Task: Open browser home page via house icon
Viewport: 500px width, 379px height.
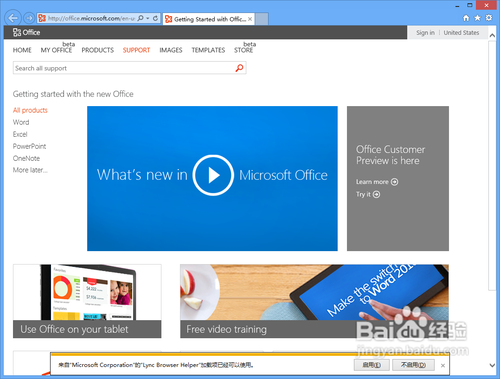Action: (466, 18)
